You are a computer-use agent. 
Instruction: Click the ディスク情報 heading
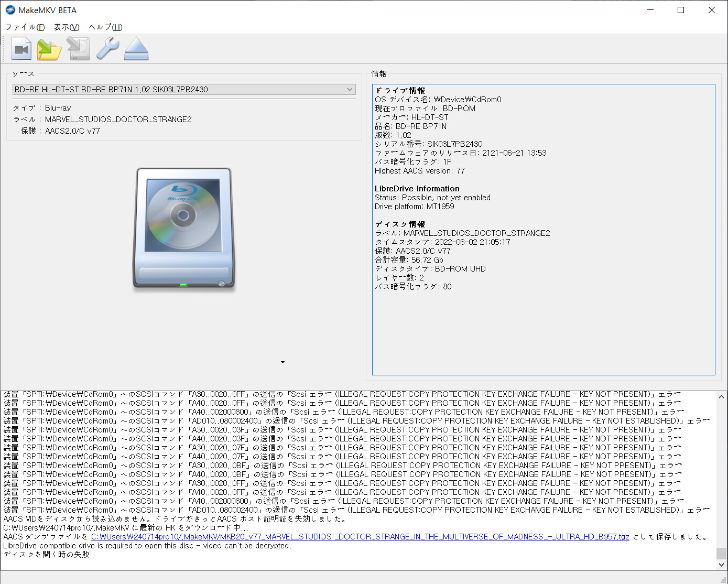[400, 224]
